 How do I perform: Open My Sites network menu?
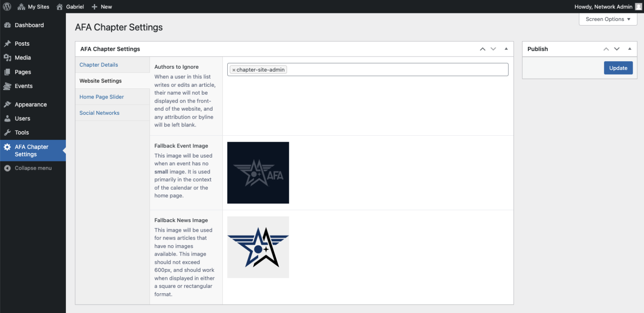(34, 7)
